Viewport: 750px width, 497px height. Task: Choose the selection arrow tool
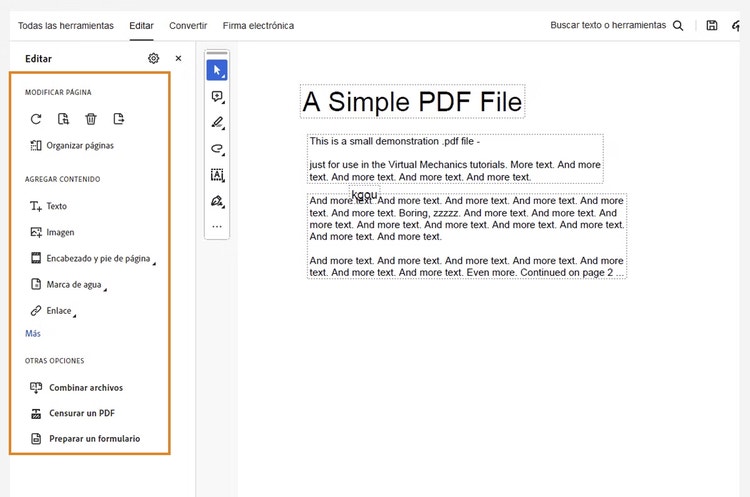point(217,70)
